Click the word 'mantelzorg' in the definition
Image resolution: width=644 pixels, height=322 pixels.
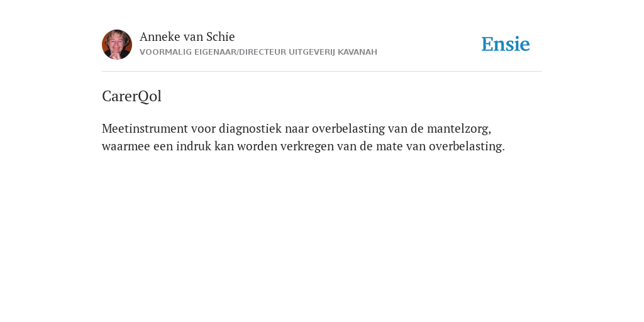[x=458, y=128]
